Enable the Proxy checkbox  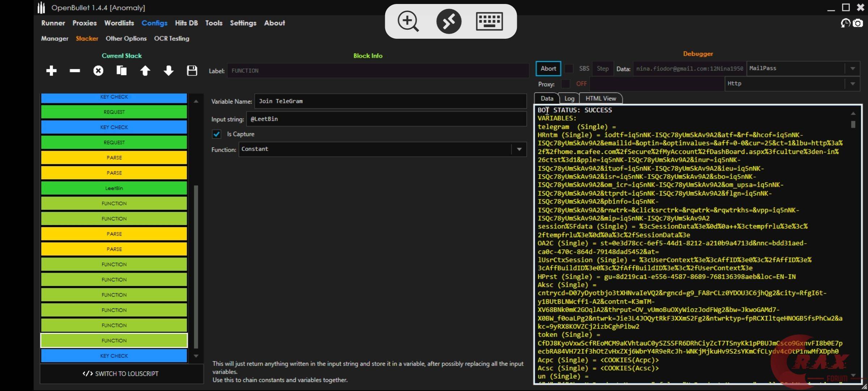pyautogui.click(x=565, y=84)
